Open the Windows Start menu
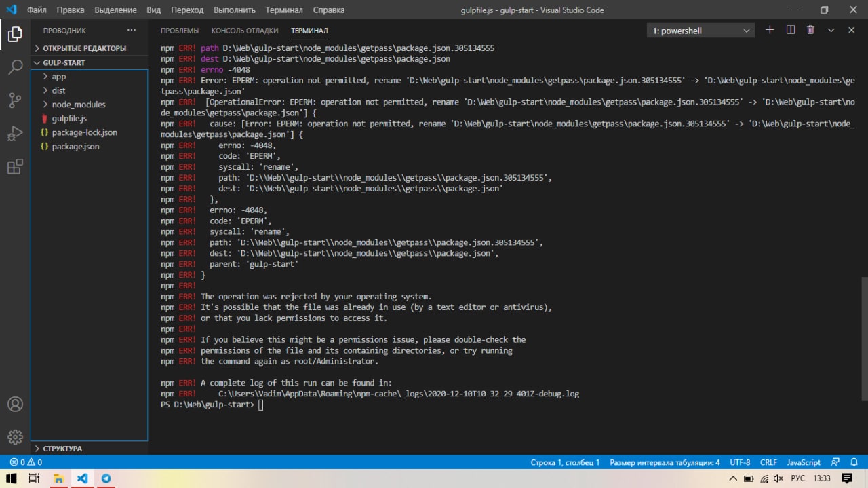This screenshot has height=488, width=868. (x=12, y=478)
